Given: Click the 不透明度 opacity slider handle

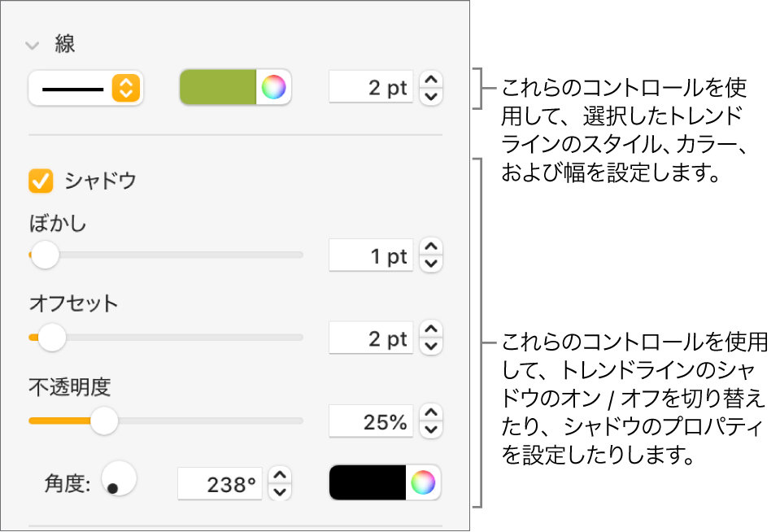Looking at the screenshot, I should pos(103,421).
